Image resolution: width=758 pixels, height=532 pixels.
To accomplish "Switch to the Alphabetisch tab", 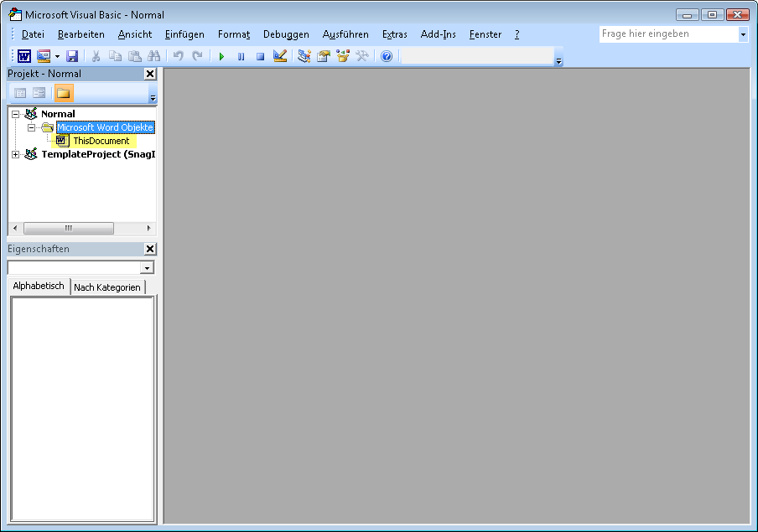I will (x=39, y=286).
